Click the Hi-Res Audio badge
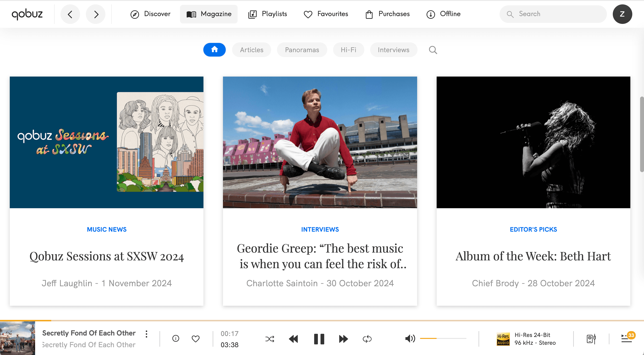The image size is (644, 355). click(x=503, y=339)
